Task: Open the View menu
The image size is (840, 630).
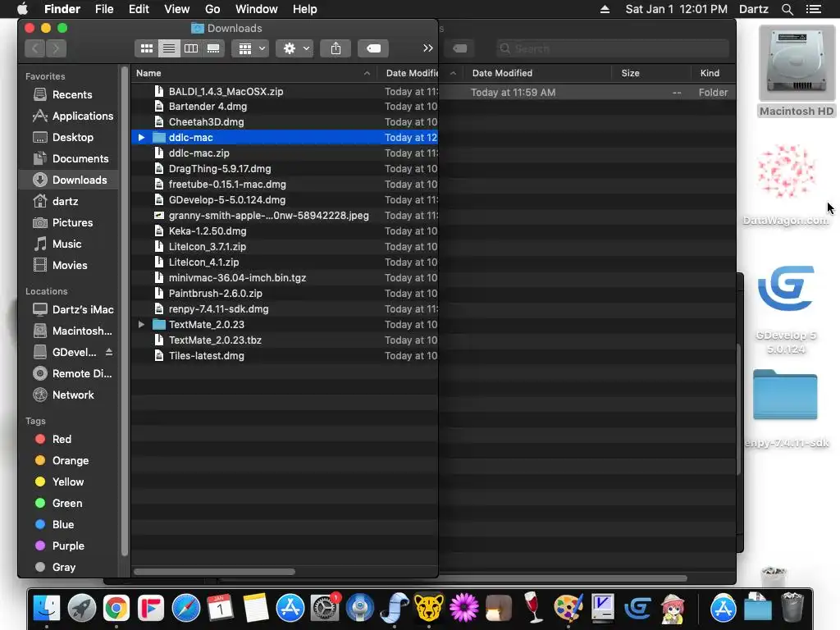Action: (177, 9)
